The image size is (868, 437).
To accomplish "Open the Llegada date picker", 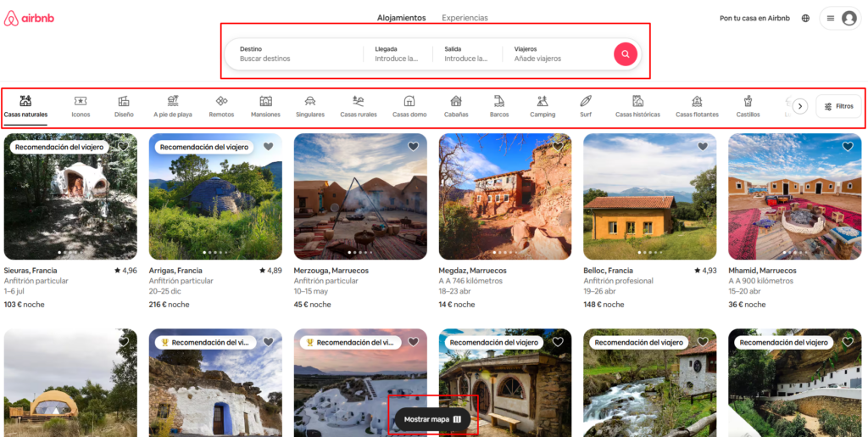I will (398, 53).
